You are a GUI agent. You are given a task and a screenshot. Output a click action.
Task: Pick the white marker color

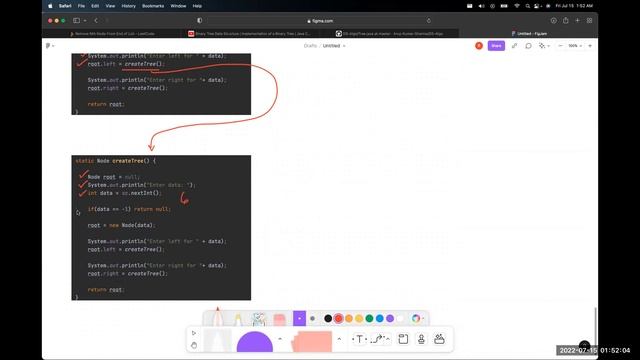[400, 318]
